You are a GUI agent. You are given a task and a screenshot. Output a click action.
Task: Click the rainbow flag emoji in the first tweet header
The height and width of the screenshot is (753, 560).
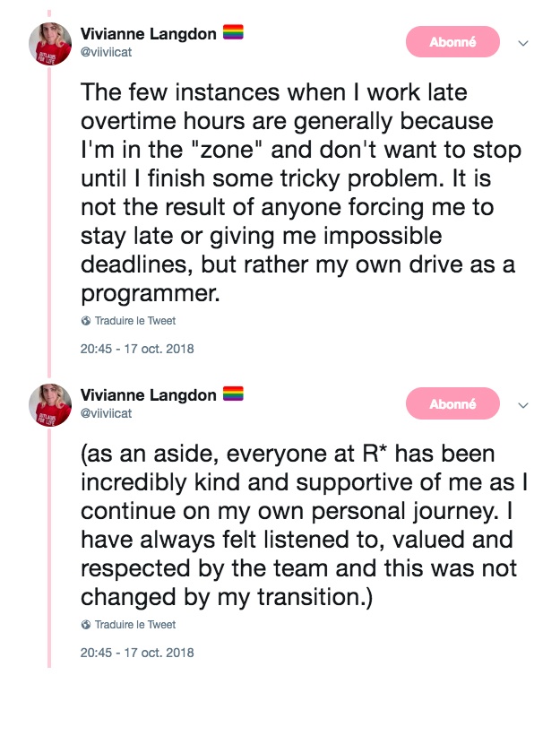point(233,33)
